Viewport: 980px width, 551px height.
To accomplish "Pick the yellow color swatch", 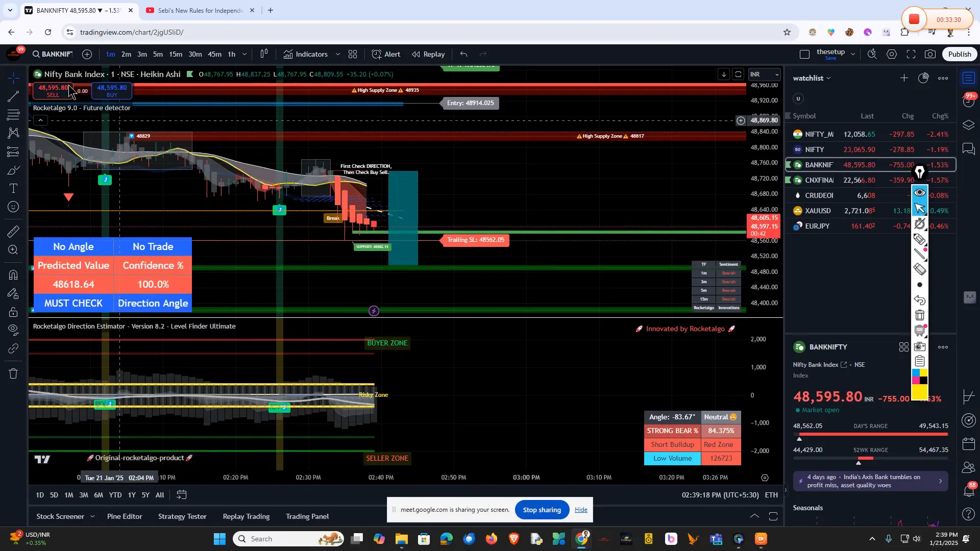I will [920, 392].
